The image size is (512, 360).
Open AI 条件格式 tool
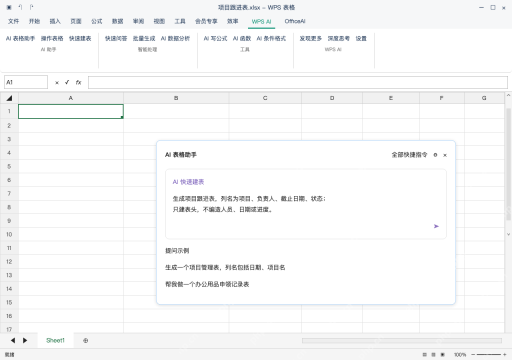coord(271,39)
